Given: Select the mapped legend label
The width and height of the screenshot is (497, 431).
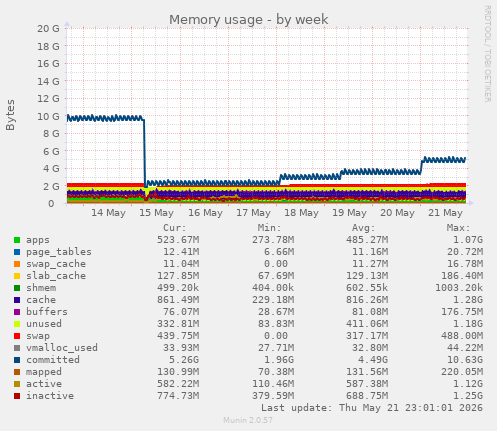Looking at the screenshot, I should click(44, 372).
